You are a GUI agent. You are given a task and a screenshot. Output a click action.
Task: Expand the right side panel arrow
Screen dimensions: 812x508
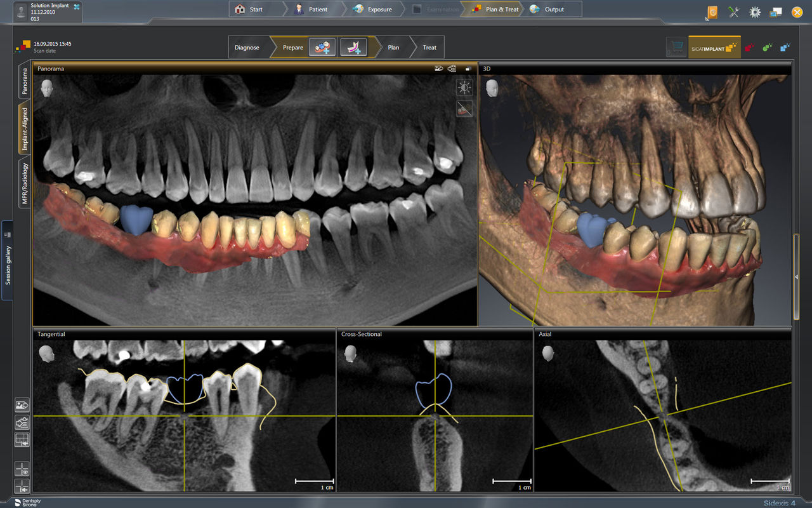(x=796, y=277)
